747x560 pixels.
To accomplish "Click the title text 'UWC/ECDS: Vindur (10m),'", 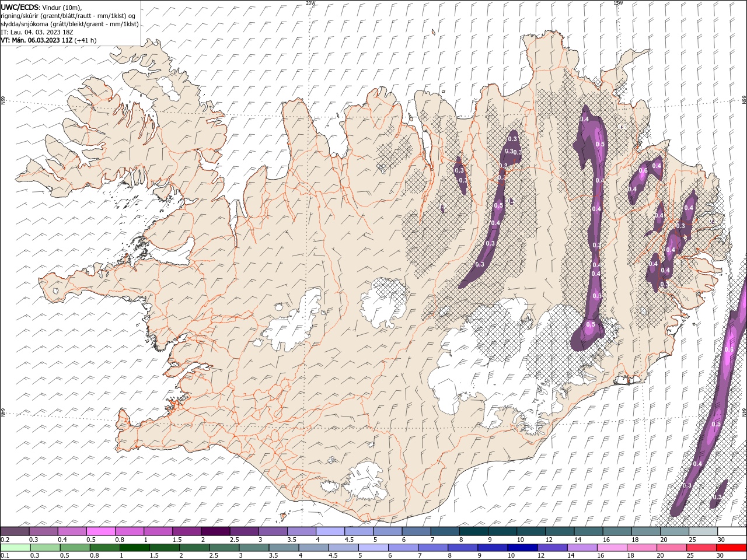I will (x=41, y=7).
